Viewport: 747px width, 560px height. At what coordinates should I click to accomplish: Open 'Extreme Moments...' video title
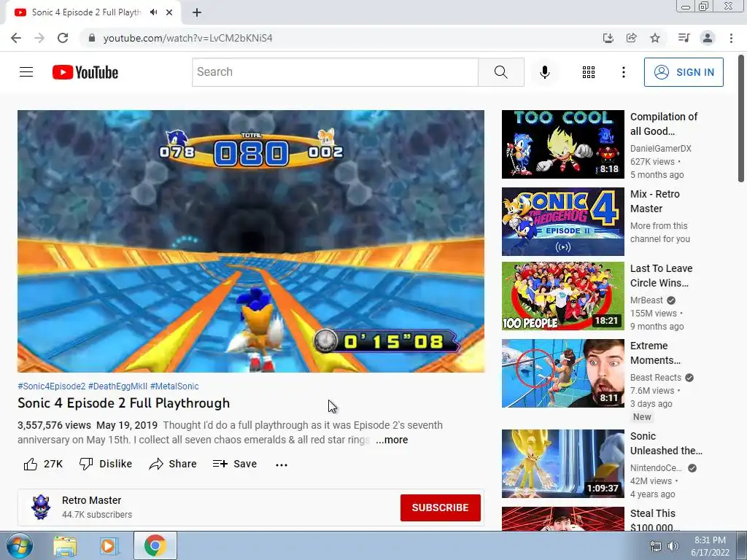[655, 353]
